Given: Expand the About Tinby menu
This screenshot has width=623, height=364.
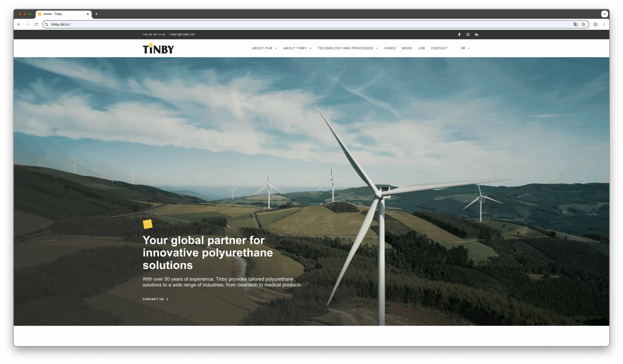Looking at the screenshot, I should pyautogui.click(x=297, y=48).
